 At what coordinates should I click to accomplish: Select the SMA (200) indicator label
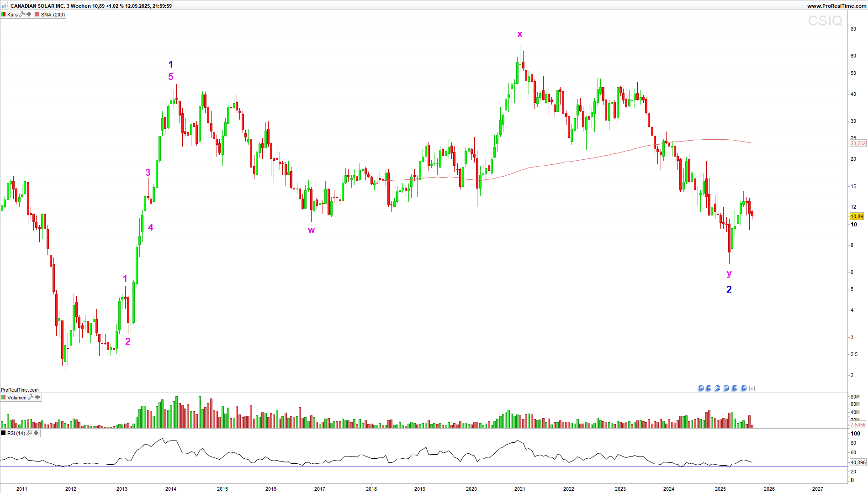(x=53, y=15)
